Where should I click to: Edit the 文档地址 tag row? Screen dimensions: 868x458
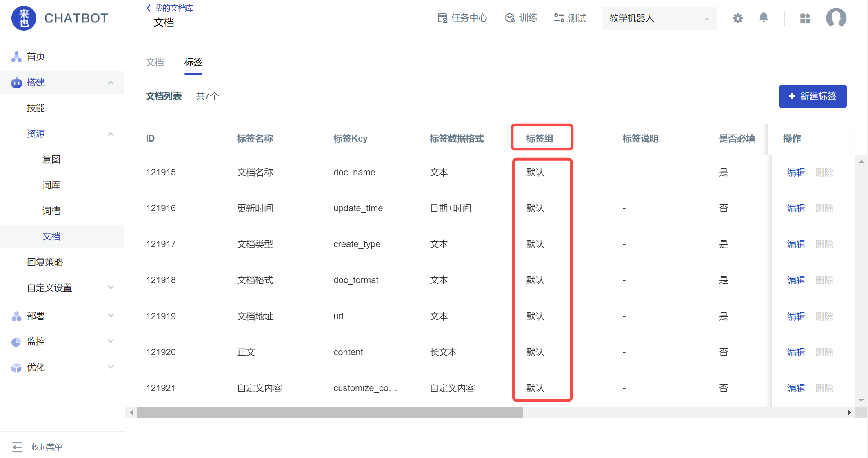(796, 316)
